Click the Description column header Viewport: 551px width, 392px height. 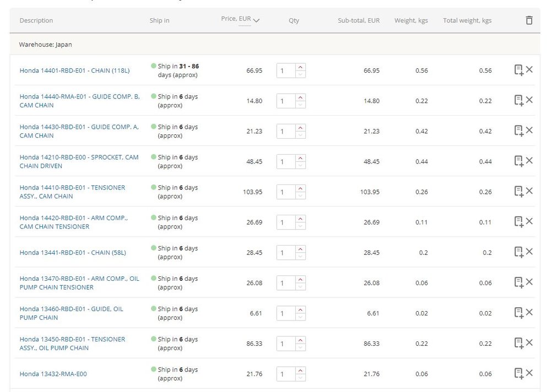[36, 20]
